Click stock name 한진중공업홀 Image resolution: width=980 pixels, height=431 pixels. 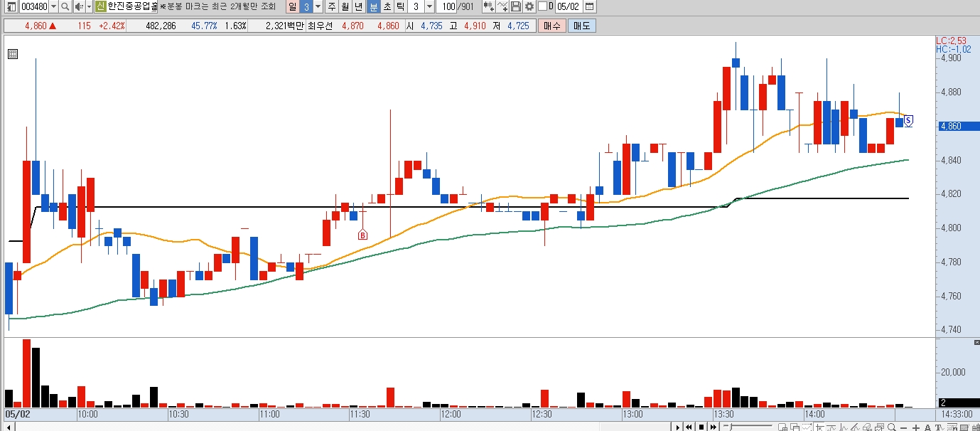tap(132, 6)
